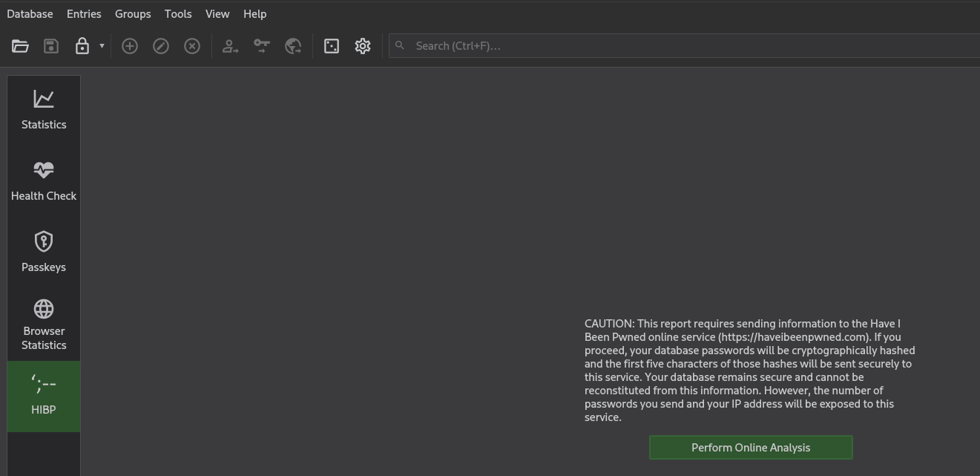Open the Groups menu
The width and height of the screenshot is (980, 476).
133,14
